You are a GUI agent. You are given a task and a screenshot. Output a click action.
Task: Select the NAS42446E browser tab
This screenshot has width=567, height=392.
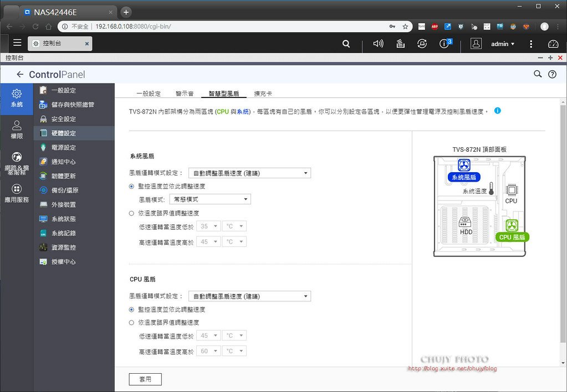[x=67, y=12]
